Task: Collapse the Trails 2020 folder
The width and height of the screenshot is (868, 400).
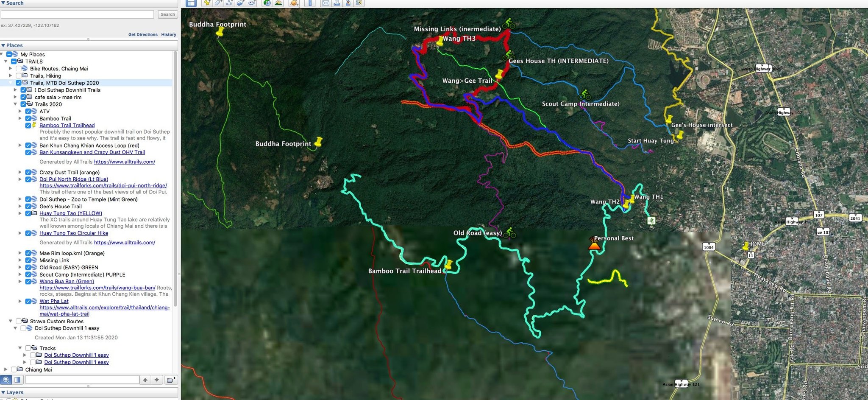Action: [15, 104]
